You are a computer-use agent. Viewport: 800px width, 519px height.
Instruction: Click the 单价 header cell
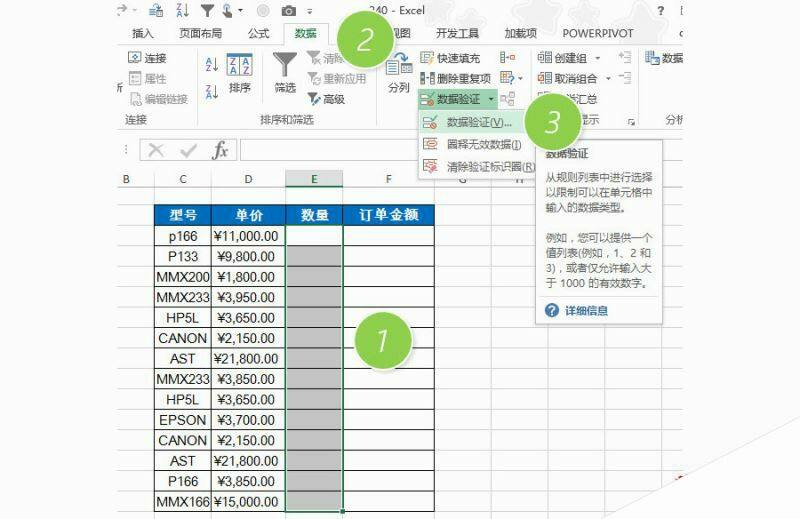[x=248, y=215]
